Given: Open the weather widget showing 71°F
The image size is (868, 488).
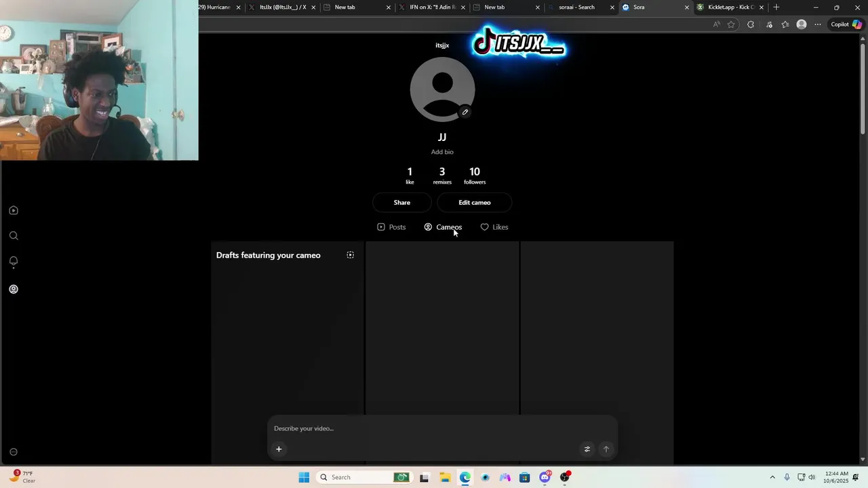Looking at the screenshot, I should pos(21,476).
